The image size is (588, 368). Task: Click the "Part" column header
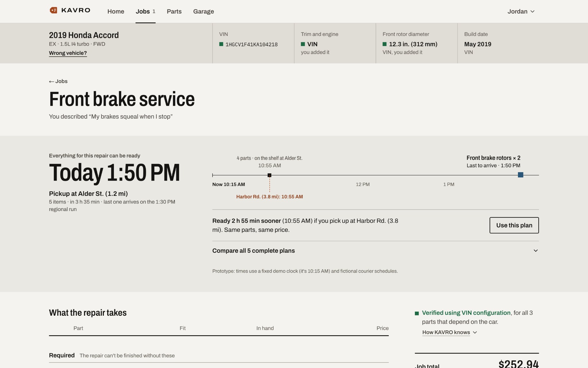pyautogui.click(x=78, y=328)
